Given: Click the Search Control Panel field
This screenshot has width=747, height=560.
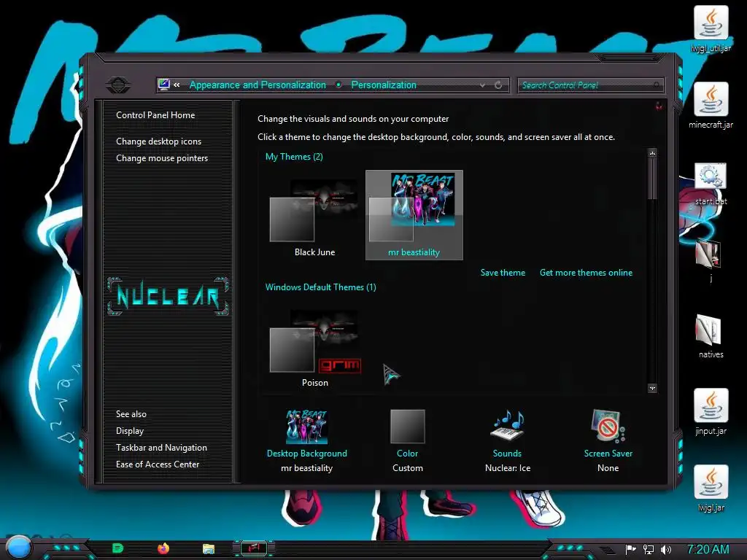Looking at the screenshot, I should tap(590, 85).
